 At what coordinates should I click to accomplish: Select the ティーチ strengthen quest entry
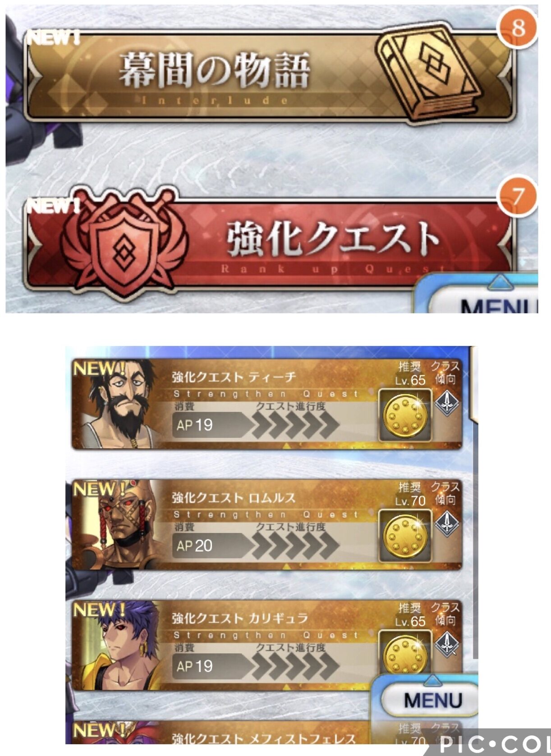[267, 404]
